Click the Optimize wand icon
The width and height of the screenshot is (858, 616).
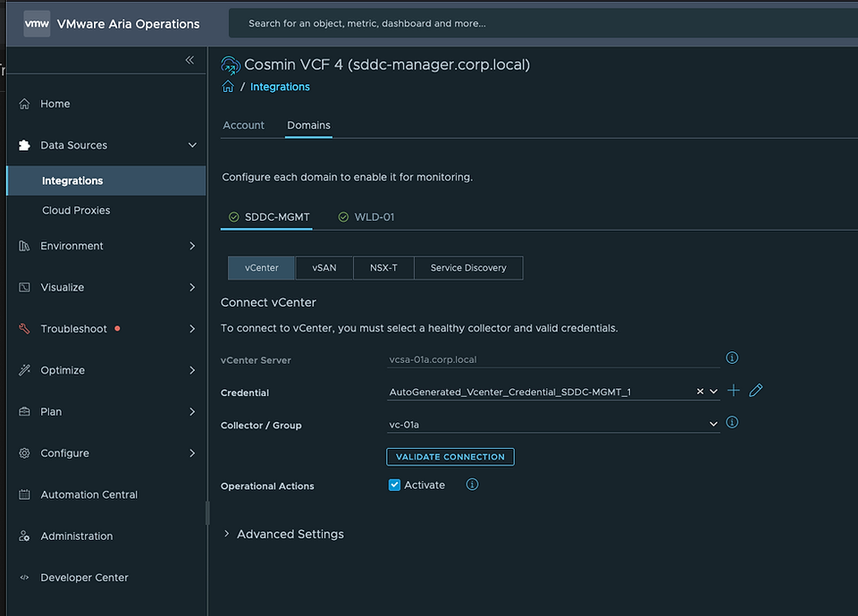(x=24, y=370)
